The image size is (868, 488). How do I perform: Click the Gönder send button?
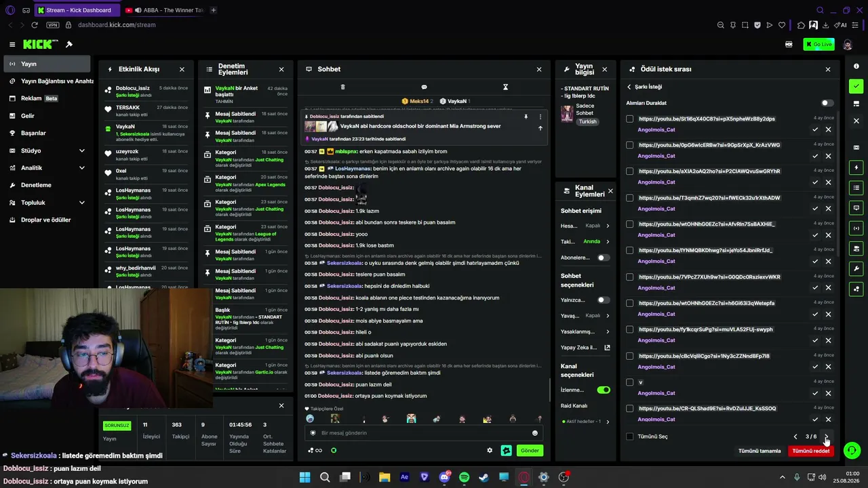click(530, 450)
